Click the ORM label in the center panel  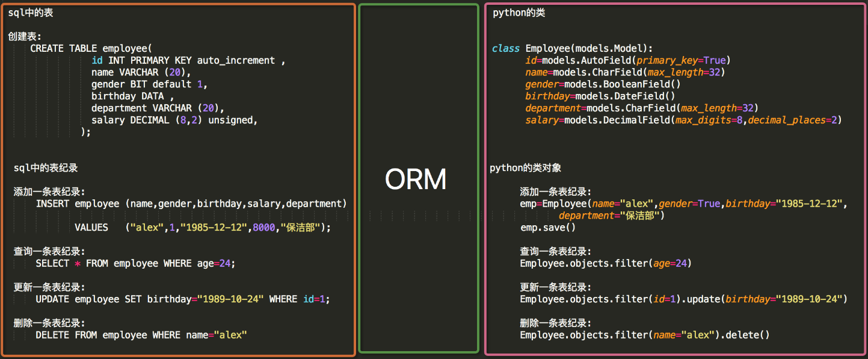pos(416,179)
